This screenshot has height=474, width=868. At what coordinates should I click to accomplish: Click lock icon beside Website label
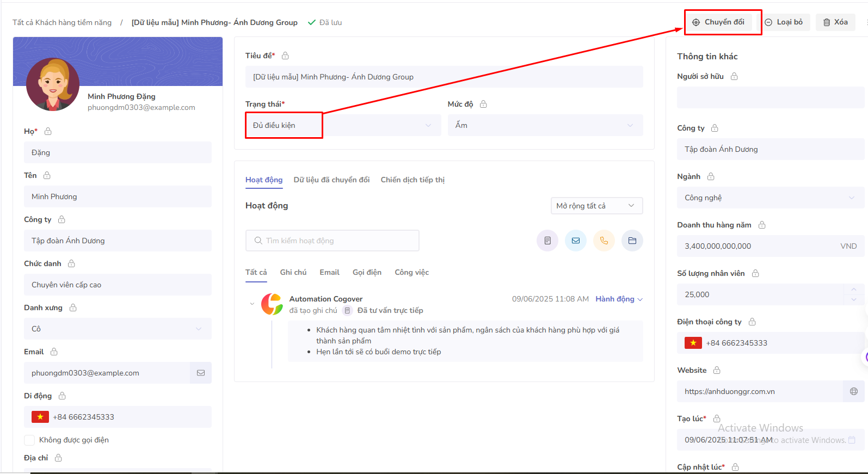pos(717,370)
